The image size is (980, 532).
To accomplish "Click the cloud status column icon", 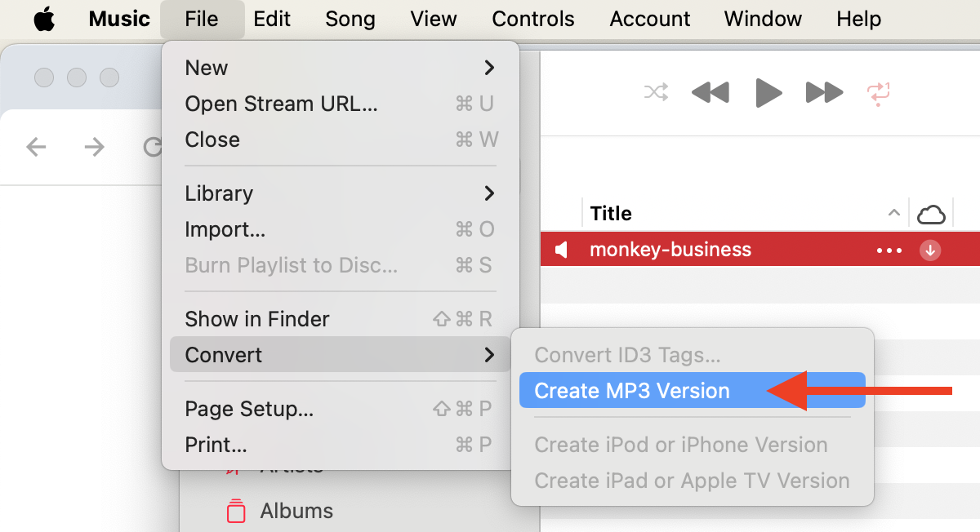I will point(933,212).
